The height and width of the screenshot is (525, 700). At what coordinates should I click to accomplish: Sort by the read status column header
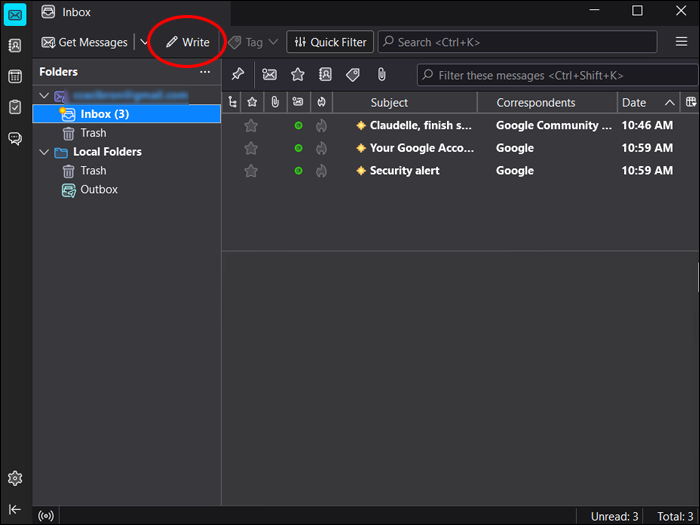point(298,103)
